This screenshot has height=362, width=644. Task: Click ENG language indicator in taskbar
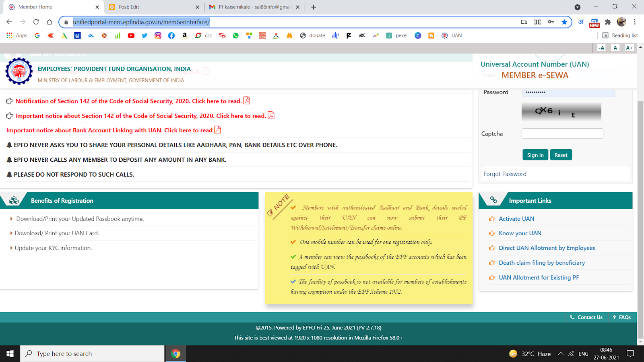click(x=583, y=354)
